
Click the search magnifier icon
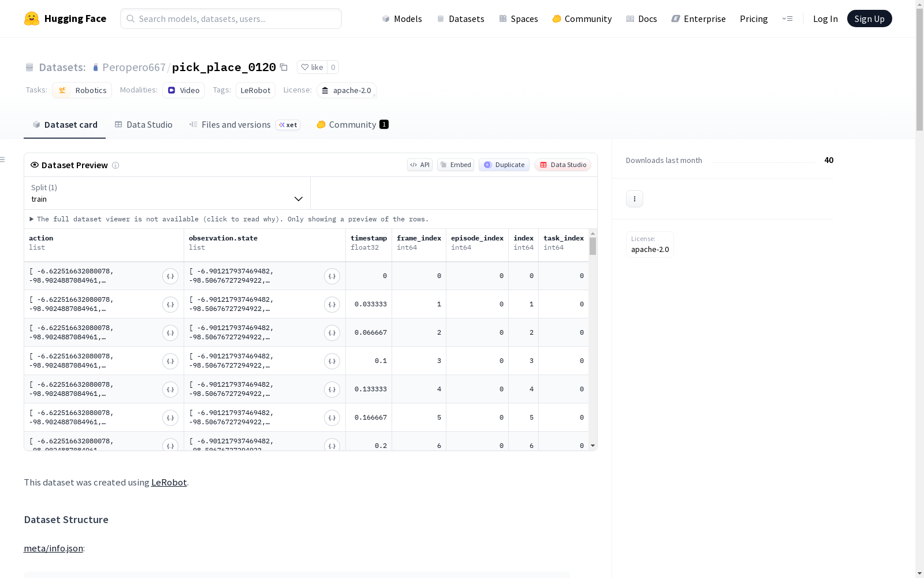tap(131, 18)
